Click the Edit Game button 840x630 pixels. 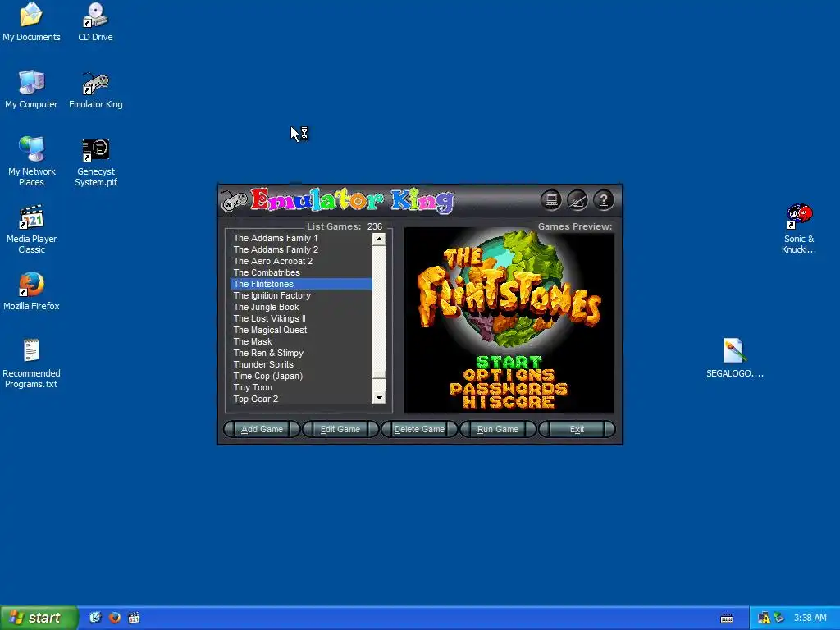pyautogui.click(x=340, y=429)
